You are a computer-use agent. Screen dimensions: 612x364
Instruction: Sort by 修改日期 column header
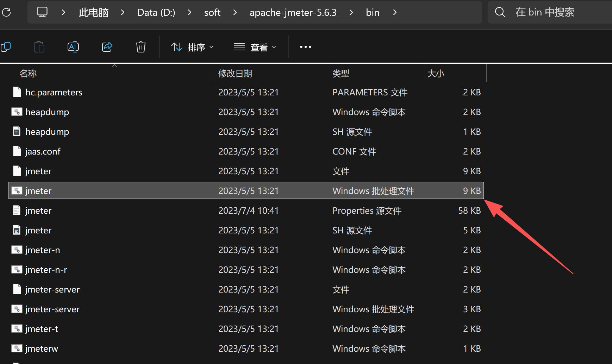click(x=235, y=73)
